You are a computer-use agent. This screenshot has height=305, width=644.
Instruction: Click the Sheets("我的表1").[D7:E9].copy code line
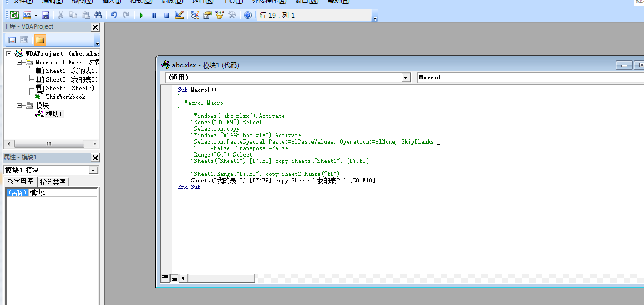point(283,181)
